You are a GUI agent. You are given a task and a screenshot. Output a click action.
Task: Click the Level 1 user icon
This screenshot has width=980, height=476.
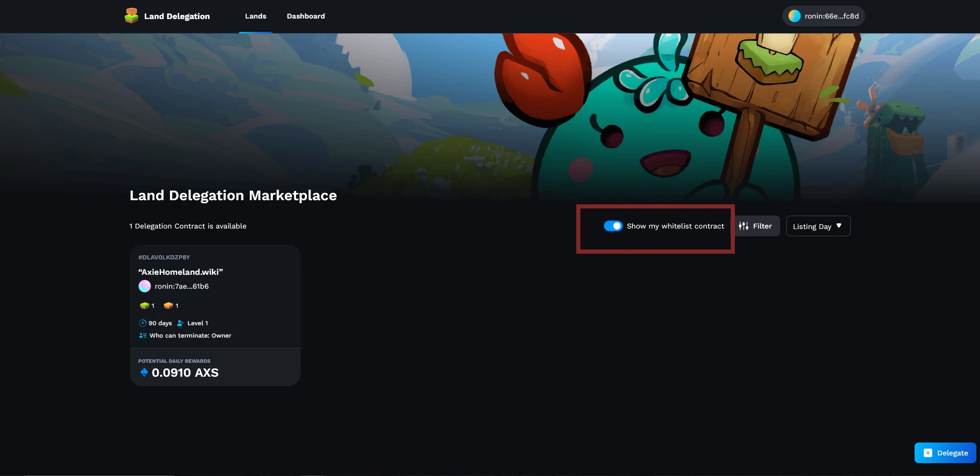click(x=180, y=323)
